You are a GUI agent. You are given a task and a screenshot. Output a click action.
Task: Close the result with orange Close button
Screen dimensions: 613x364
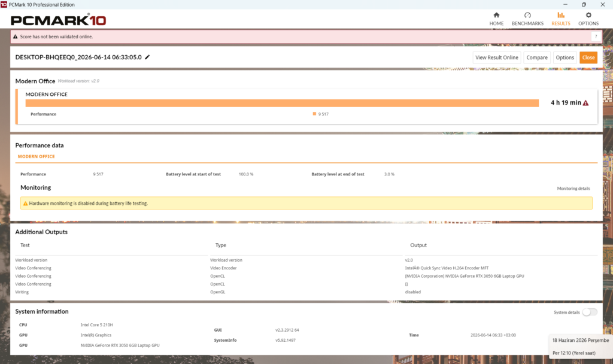click(x=588, y=57)
